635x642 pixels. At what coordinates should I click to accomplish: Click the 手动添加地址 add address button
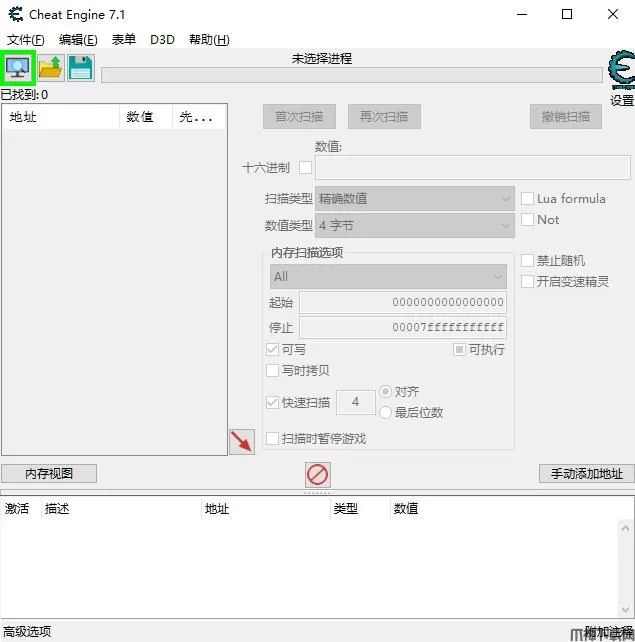click(x=587, y=474)
